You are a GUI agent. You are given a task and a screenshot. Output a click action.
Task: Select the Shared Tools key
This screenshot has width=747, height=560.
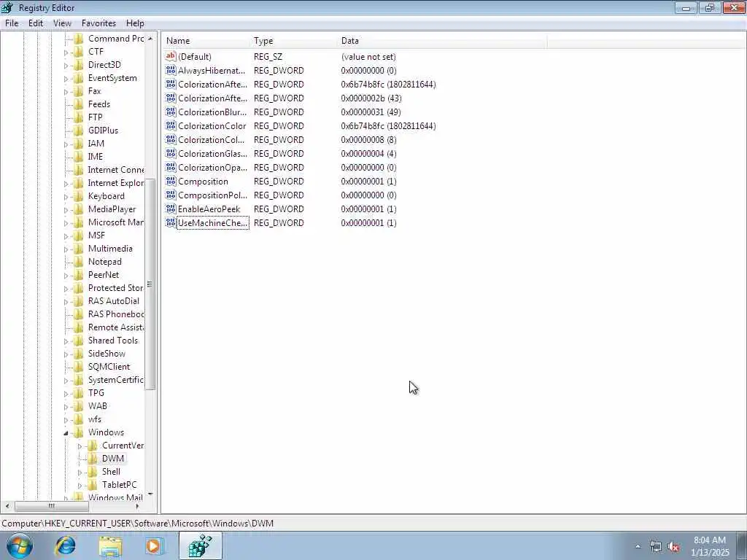pos(113,341)
